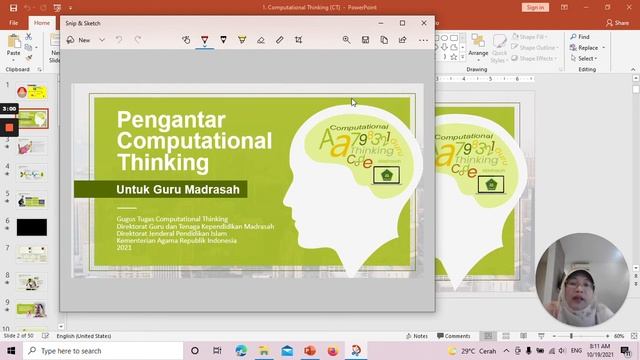Open Comments pane from status bar

click(x=453, y=336)
